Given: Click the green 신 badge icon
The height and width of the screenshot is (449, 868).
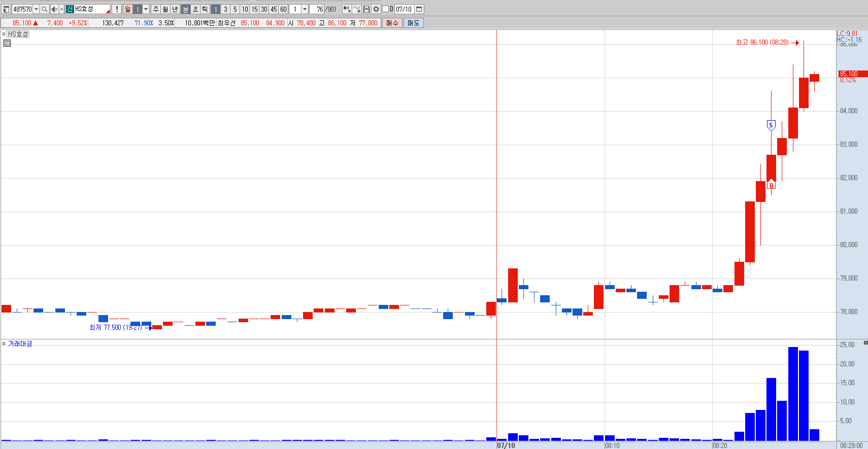Looking at the screenshot, I should [70, 9].
